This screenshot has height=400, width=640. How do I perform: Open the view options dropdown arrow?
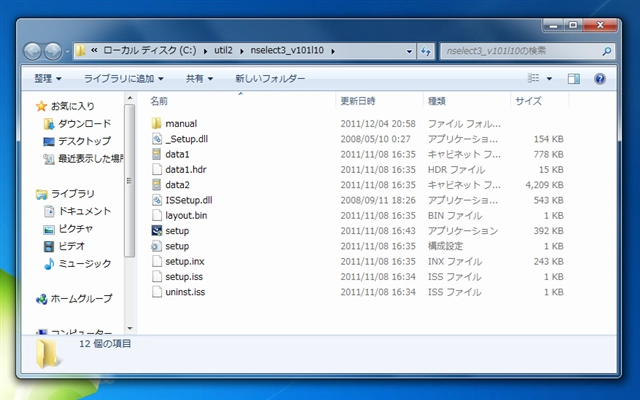549,78
